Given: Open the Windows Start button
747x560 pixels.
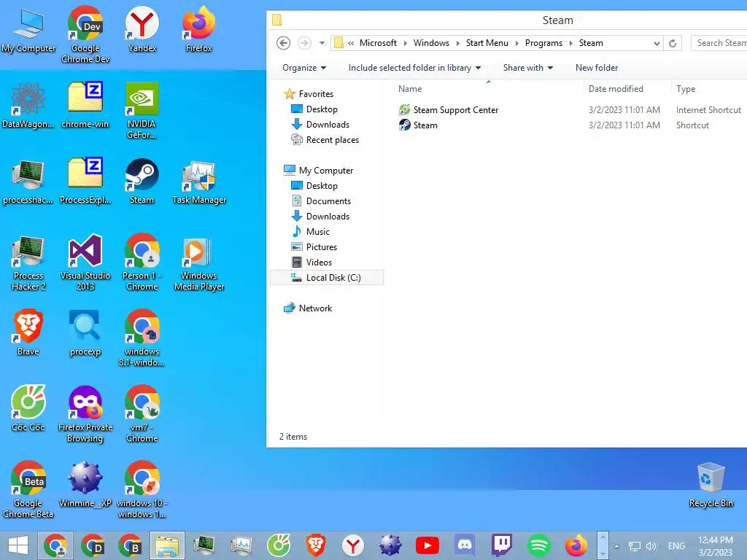Looking at the screenshot, I should coord(18,545).
